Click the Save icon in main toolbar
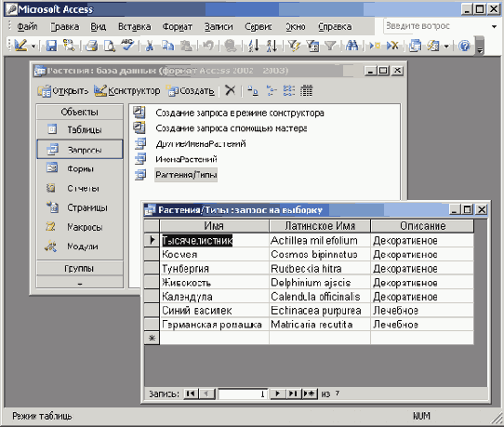 (51, 46)
